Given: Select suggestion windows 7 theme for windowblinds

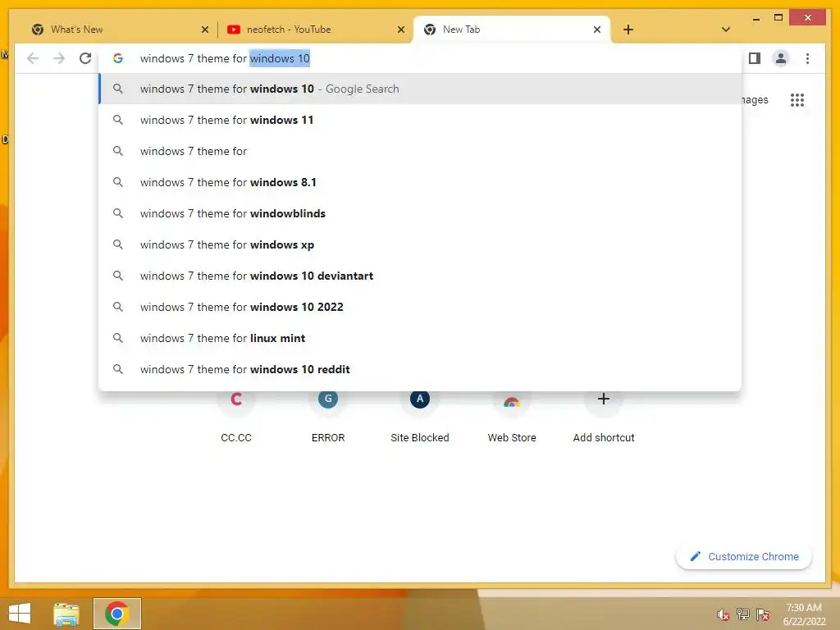Looking at the screenshot, I should [421, 213].
